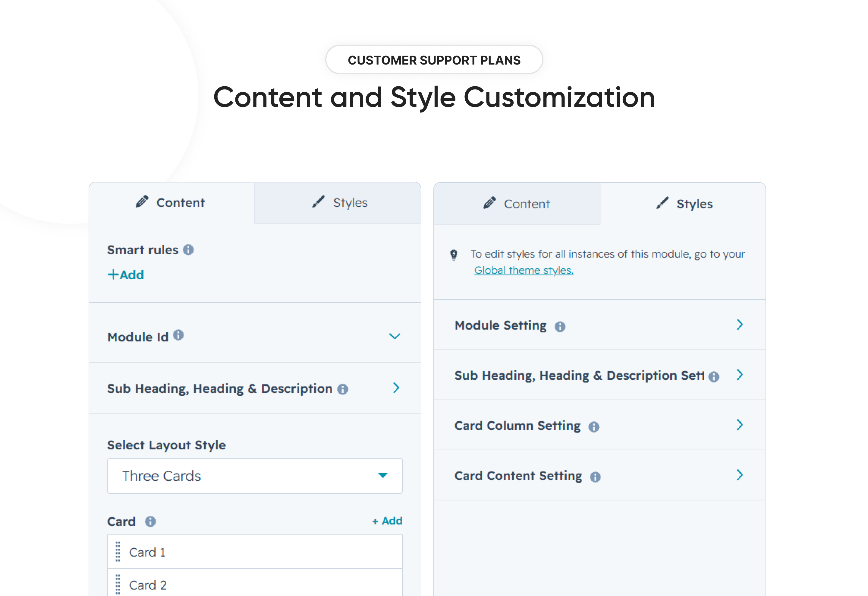The image size is (868, 596).
Task: Open Card Column Setting chevron arrow
Action: tap(740, 424)
